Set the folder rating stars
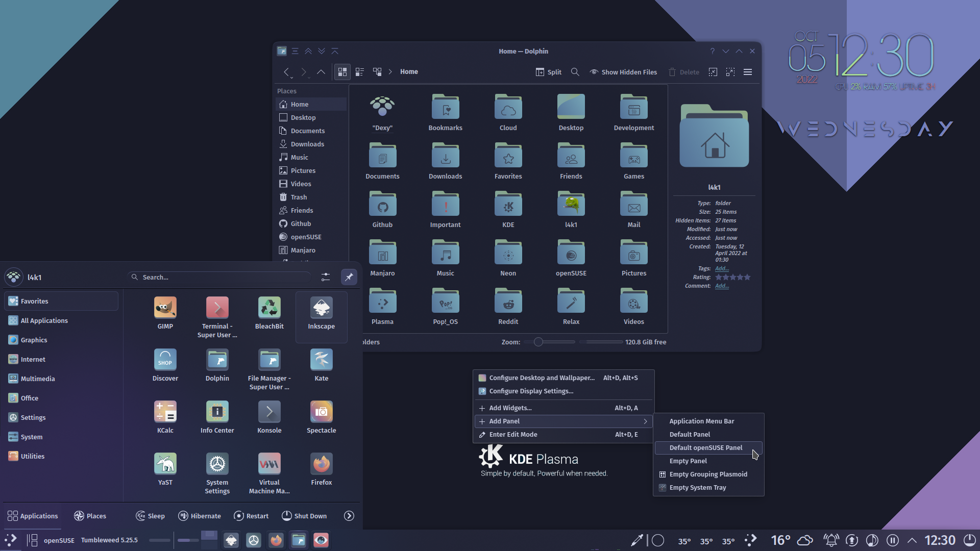 coord(733,277)
